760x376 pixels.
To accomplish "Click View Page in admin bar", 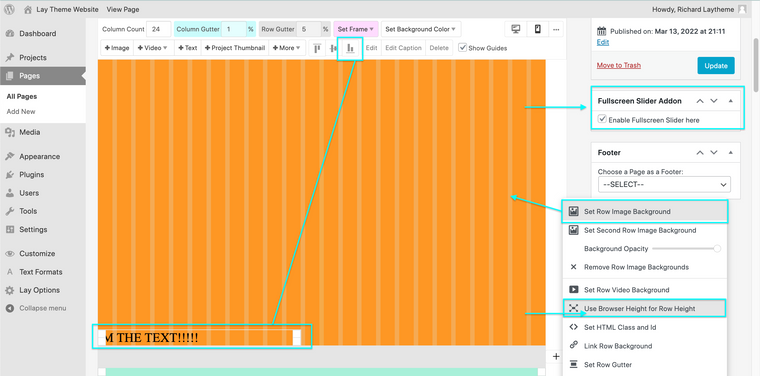I will click(x=123, y=9).
